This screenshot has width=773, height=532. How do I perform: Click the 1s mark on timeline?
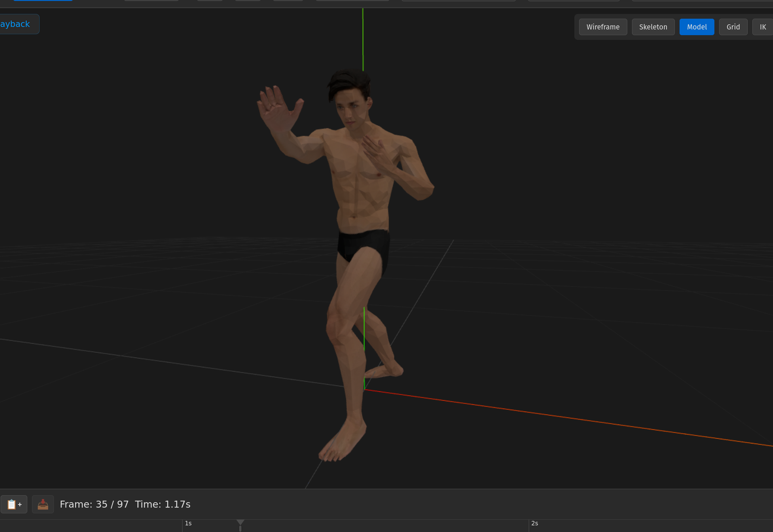coord(188,523)
